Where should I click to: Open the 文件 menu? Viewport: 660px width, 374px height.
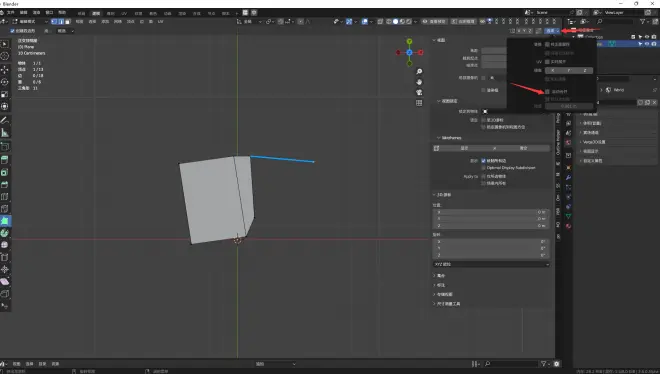click(11, 13)
